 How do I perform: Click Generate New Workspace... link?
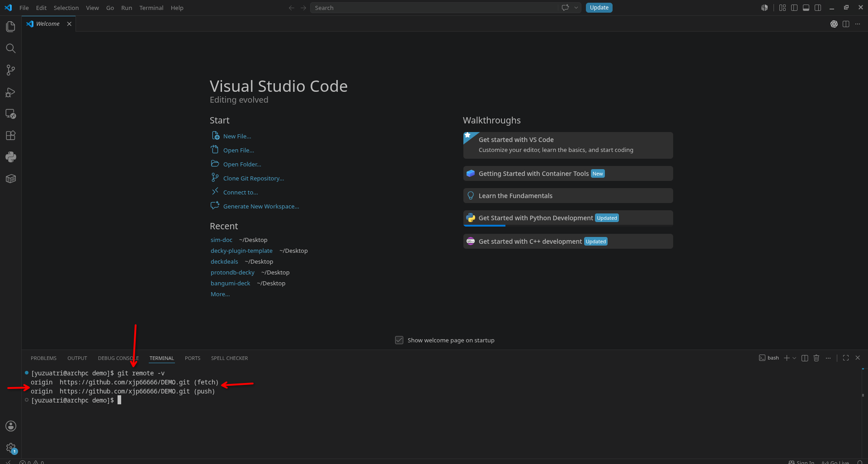261,206
